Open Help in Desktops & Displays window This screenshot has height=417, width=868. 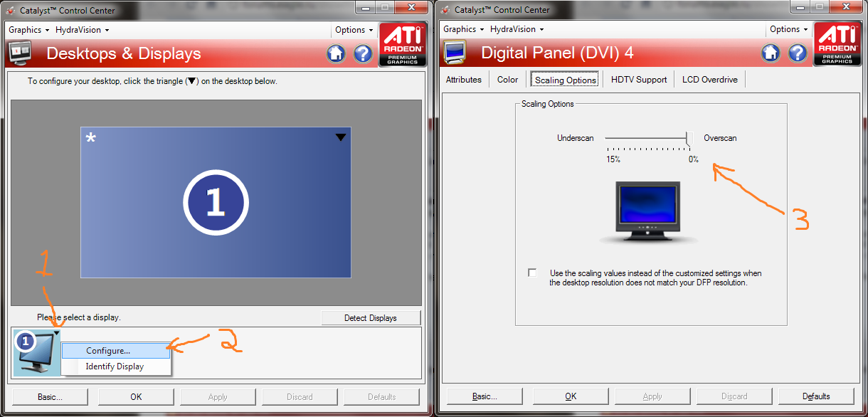(363, 53)
